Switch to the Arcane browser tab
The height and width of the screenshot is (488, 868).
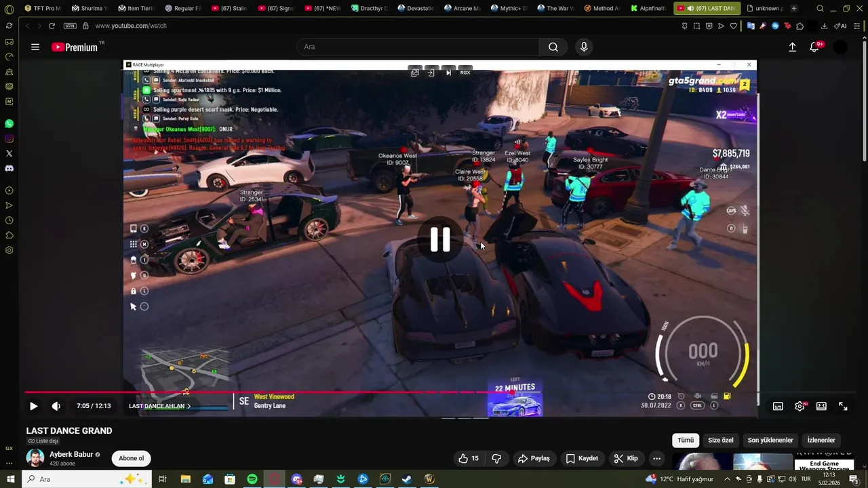point(462,8)
